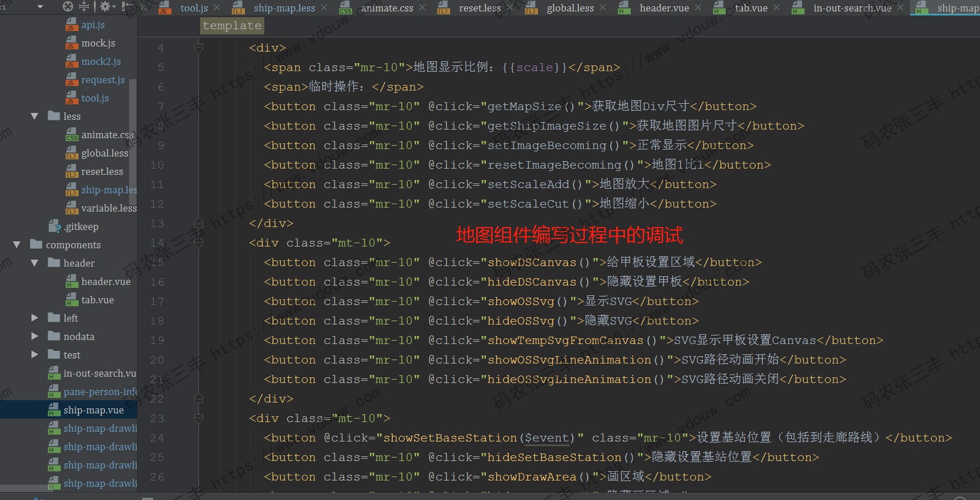This screenshot has width=980, height=500.
Task: Open the project panel settings gear
Action: (x=105, y=7)
